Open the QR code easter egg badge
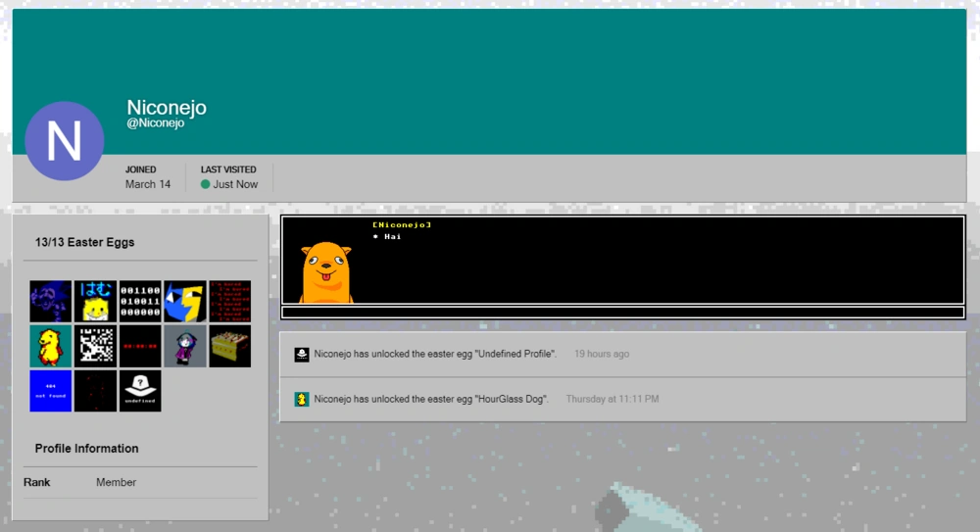 point(96,346)
